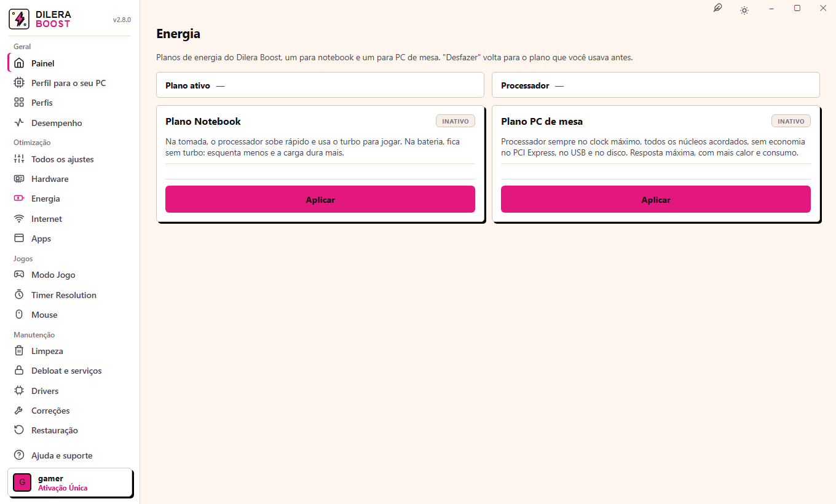
Task: Click the pulse icon next to Desempenho
Action: tap(19, 123)
